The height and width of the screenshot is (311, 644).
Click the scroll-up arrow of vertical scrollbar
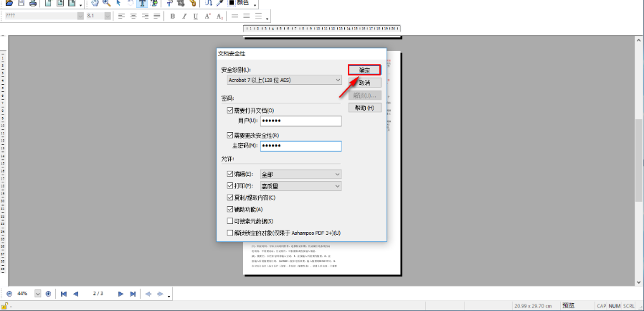[639, 40]
